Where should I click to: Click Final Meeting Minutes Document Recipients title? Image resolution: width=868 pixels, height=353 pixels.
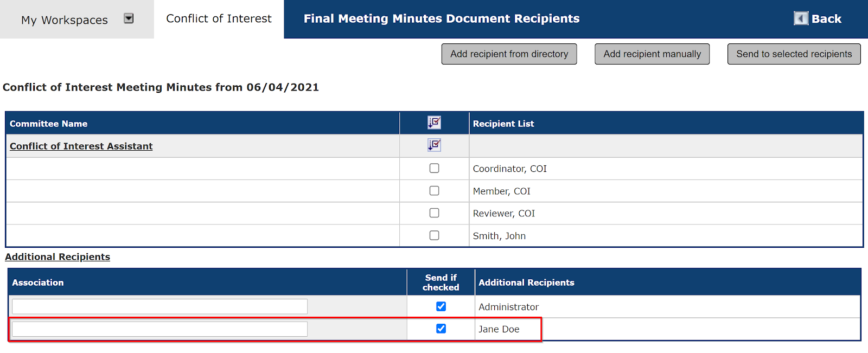pyautogui.click(x=442, y=18)
